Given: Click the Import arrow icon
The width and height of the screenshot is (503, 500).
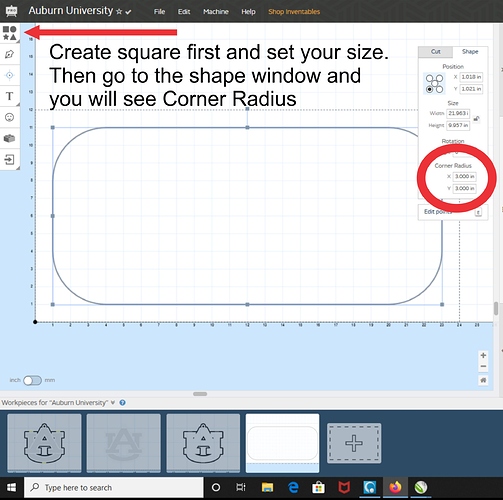Looking at the screenshot, I should click(x=9, y=160).
